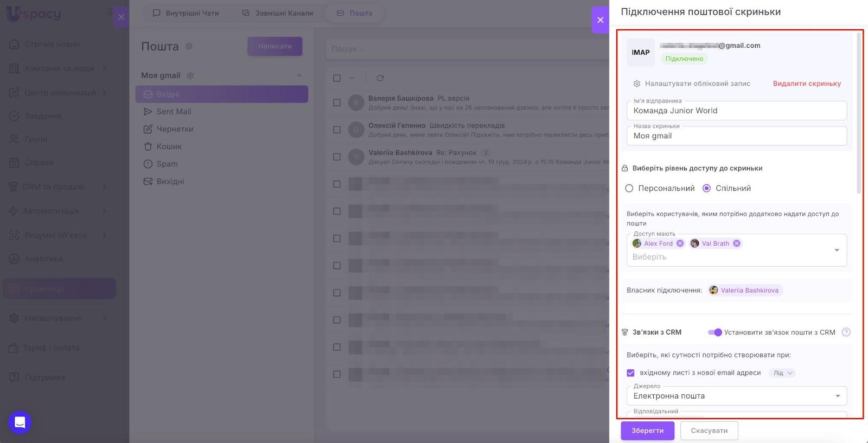
Task: Click the Ім'я відправника input field
Action: (737, 111)
